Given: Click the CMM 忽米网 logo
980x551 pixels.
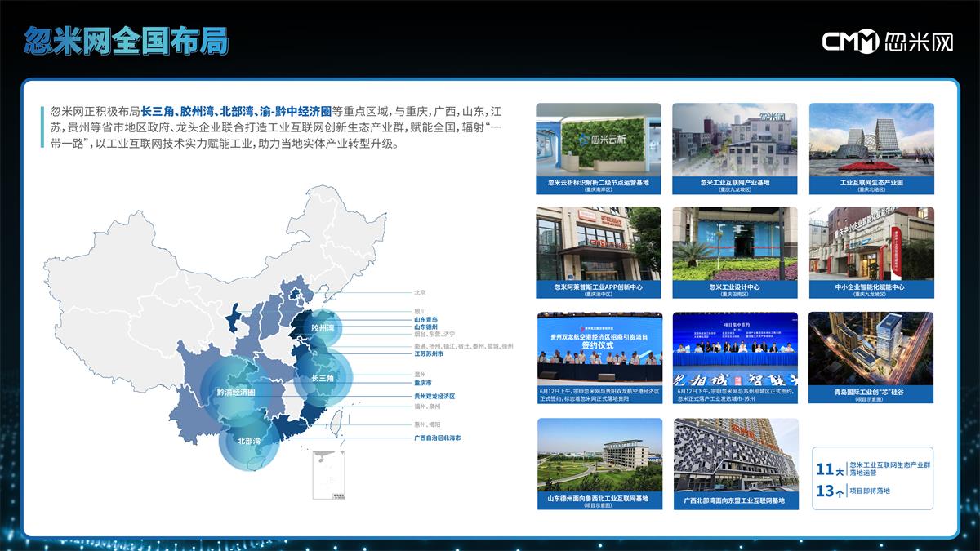Looking at the screenshot, I should point(887,42).
